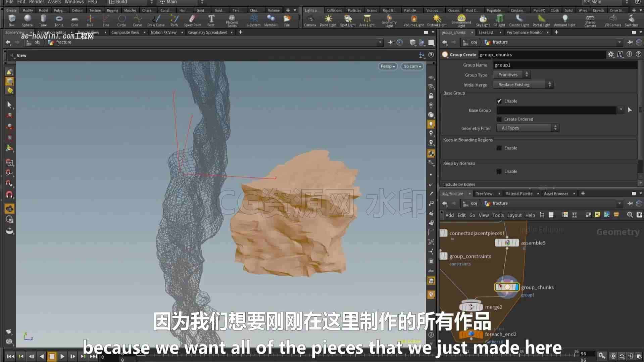Add an Environment Light

461,21
